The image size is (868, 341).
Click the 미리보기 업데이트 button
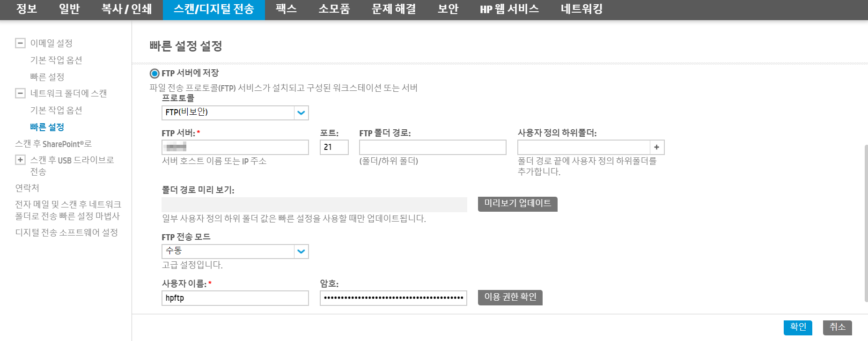click(517, 204)
